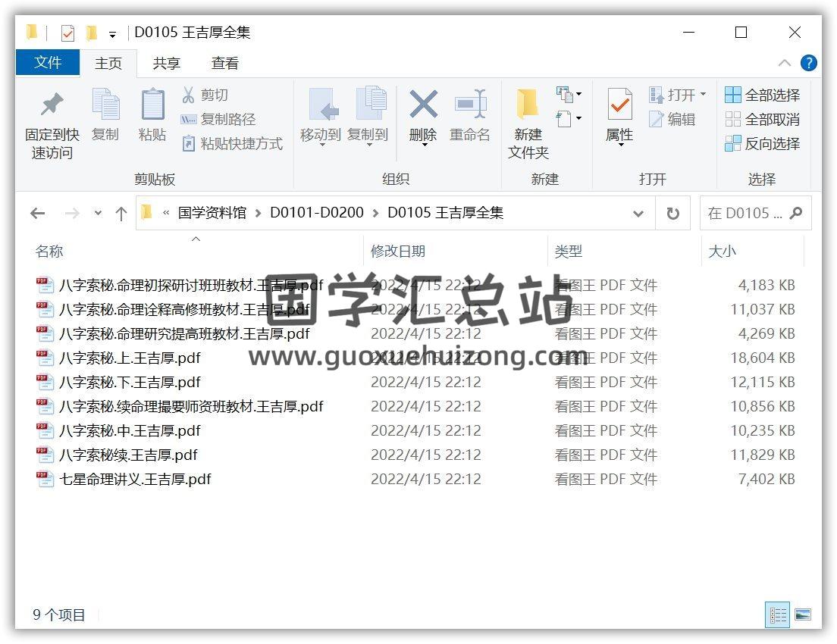Screen dimensions: 837x644
Task: Refresh the current folder
Action: click(x=672, y=214)
